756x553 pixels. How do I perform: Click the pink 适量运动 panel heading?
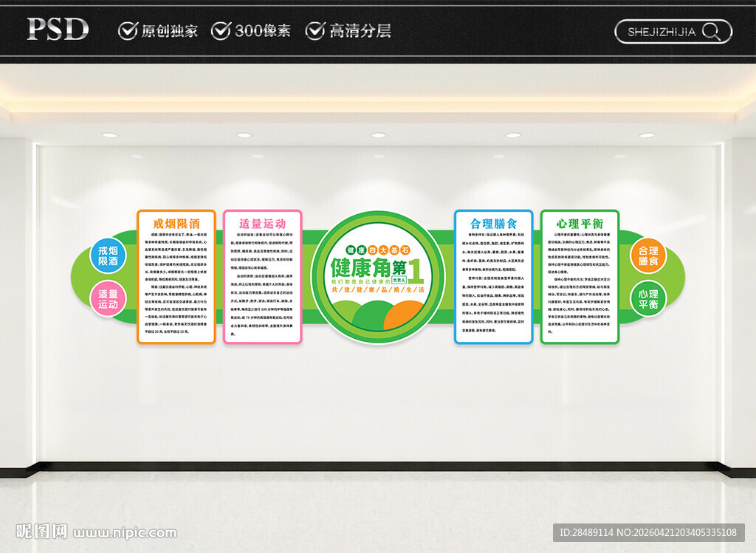point(262,224)
